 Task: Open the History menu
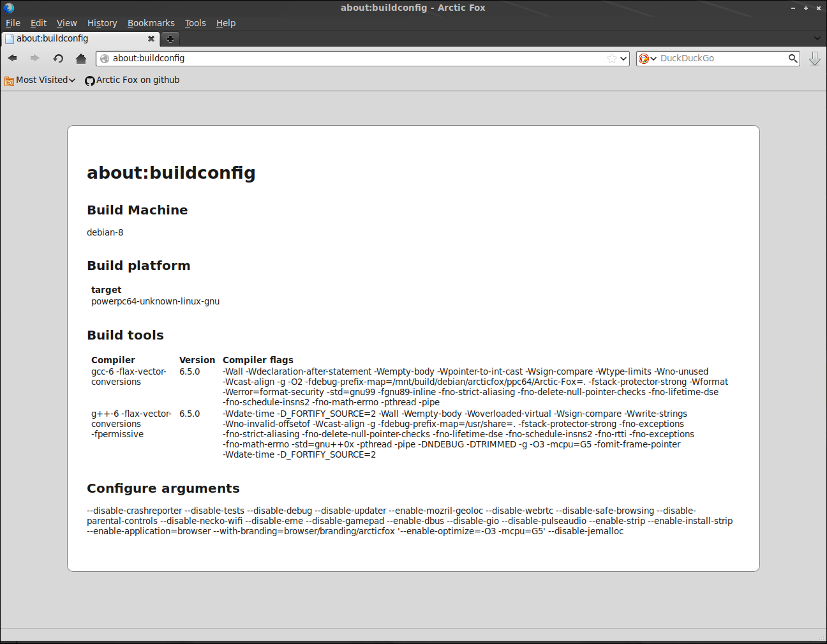tap(102, 23)
